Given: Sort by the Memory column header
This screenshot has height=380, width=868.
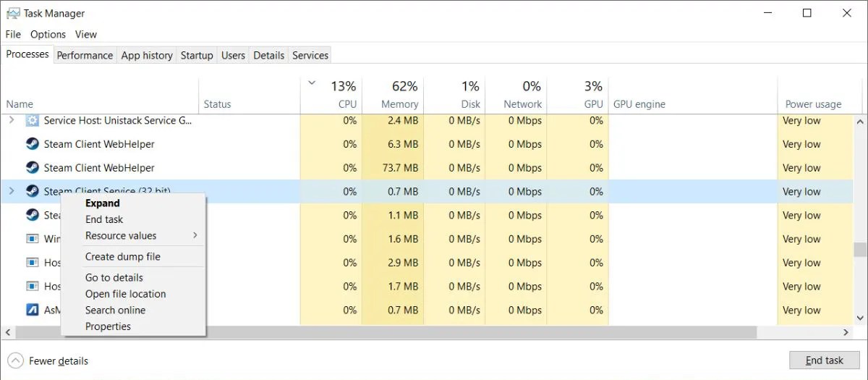Looking at the screenshot, I should click(393, 95).
